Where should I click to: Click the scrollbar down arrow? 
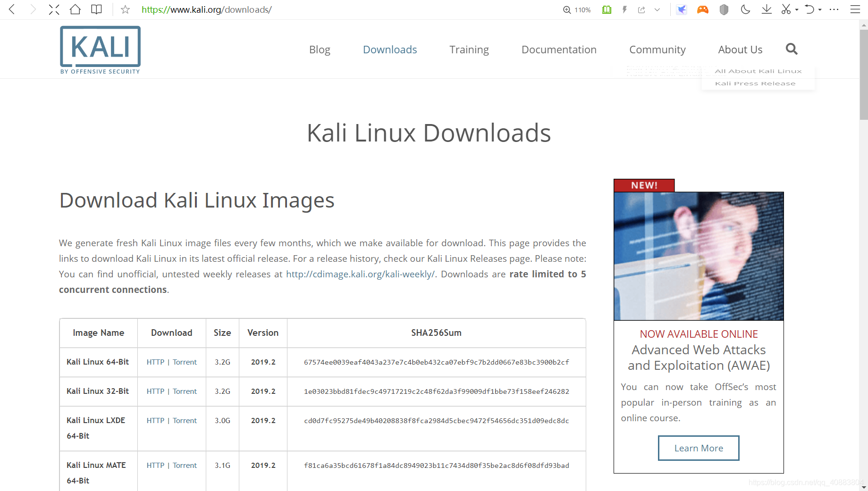[x=864, y=487]
